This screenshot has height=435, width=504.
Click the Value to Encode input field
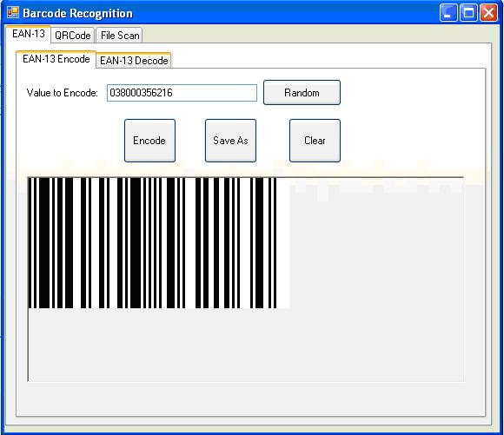pyautogui.click(x=182, y=93)
